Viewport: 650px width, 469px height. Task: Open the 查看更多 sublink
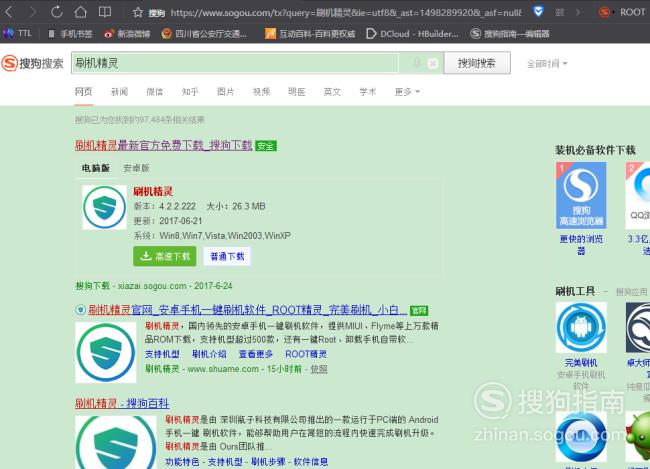pos(256,354)
